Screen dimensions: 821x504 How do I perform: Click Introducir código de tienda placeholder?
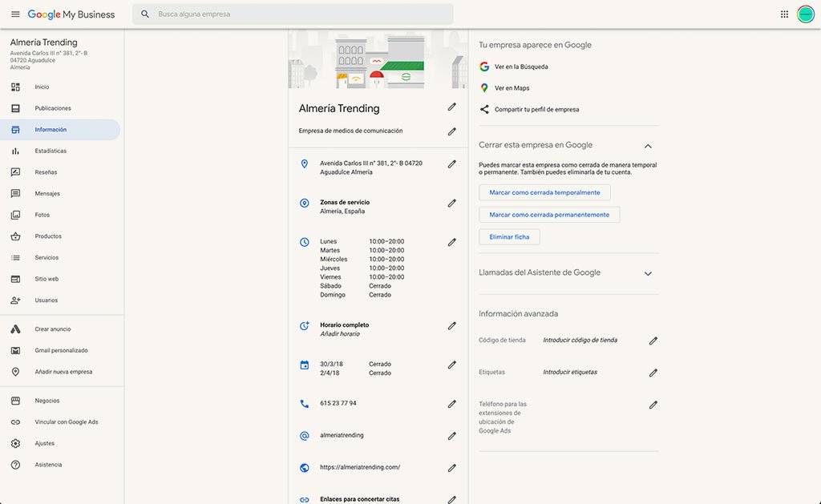[580, 341]
